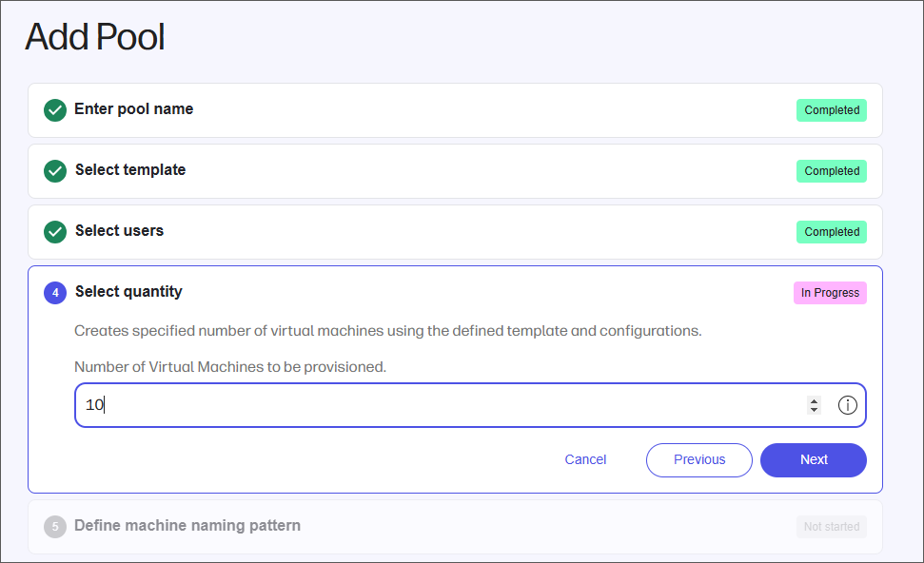
Task: Open the Enter pool name step
Action: point(455,110)
